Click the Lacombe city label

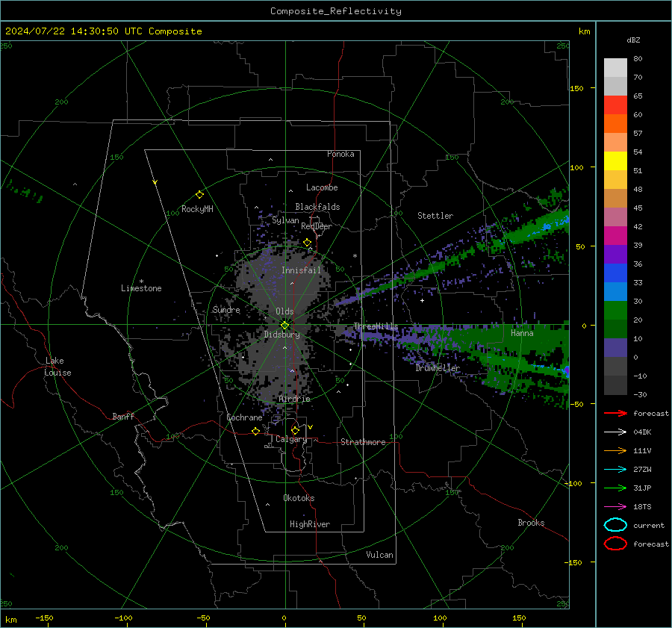coord(322,187)
